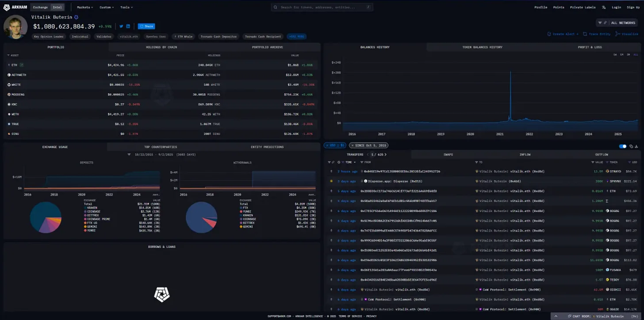Click the network filter icon beside All Networks
Image resolution: width=644 pixels, height=320 pixels.
[x=600, y=23]
